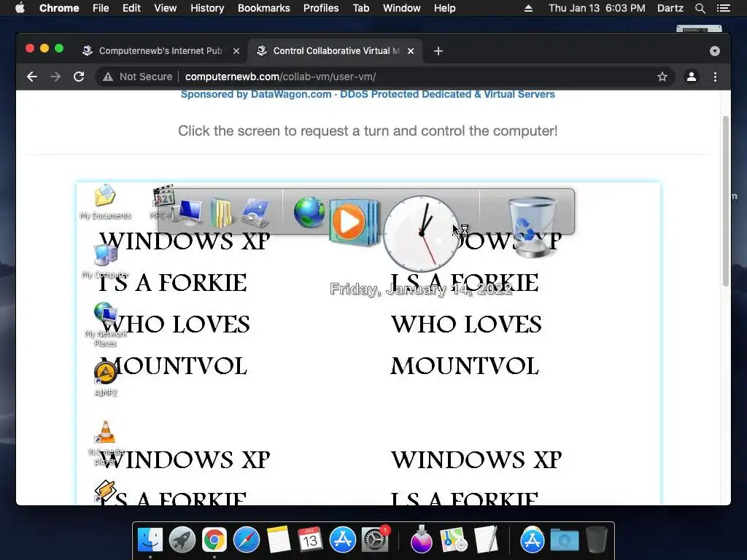Viewport: 747px width, 560px height.
Task: Open the Sponsored by DataWagon.com link
Action: coord(368,94)
